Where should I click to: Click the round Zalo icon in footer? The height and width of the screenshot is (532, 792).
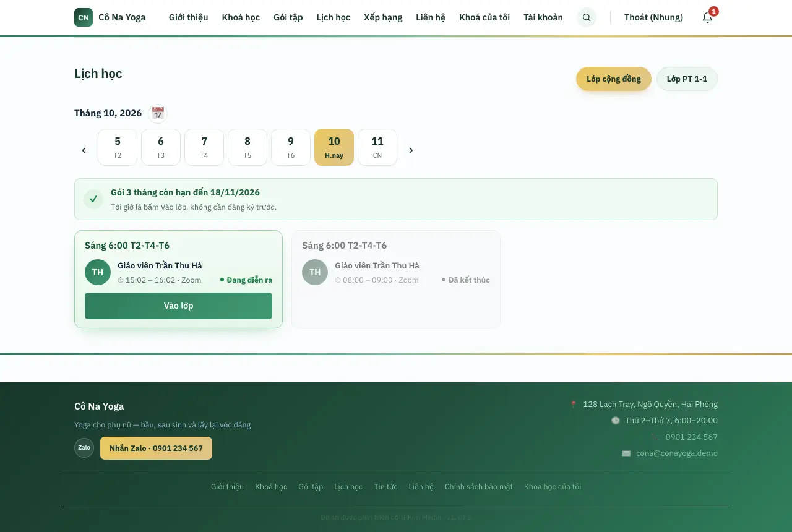pyautogui.click(x=84, y=448)
